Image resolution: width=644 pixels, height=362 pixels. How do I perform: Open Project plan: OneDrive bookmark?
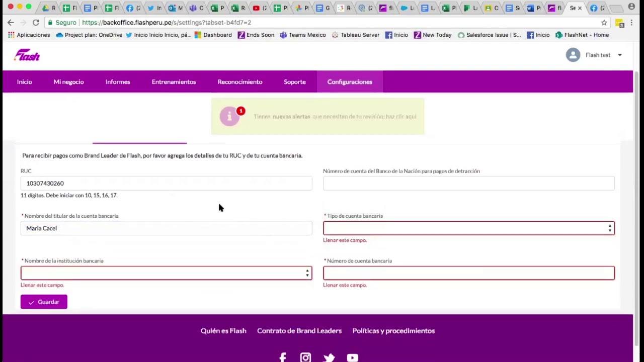click(89, 35)
